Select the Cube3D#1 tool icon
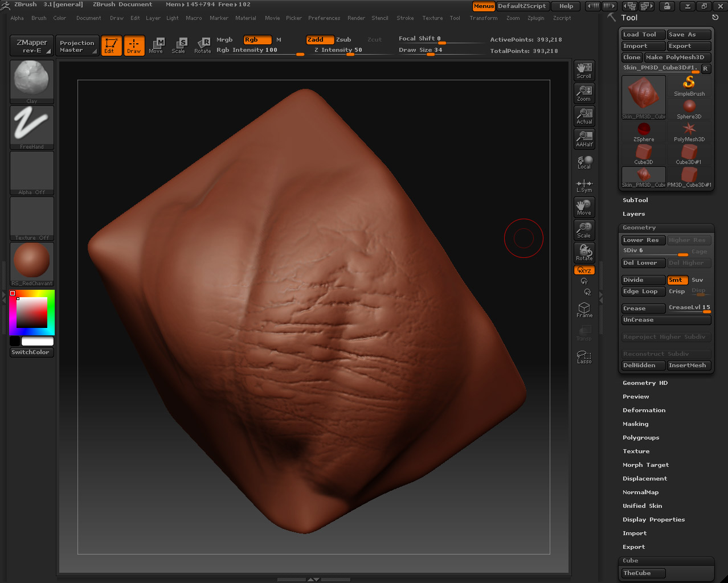The width and height of the screenshot is (728, 583). [689, 154]
